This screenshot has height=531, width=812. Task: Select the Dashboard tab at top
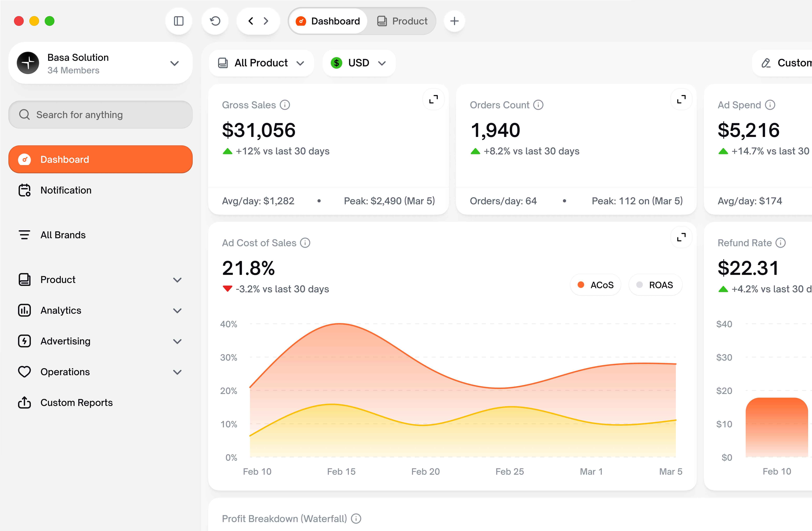[x=328, y=21]
